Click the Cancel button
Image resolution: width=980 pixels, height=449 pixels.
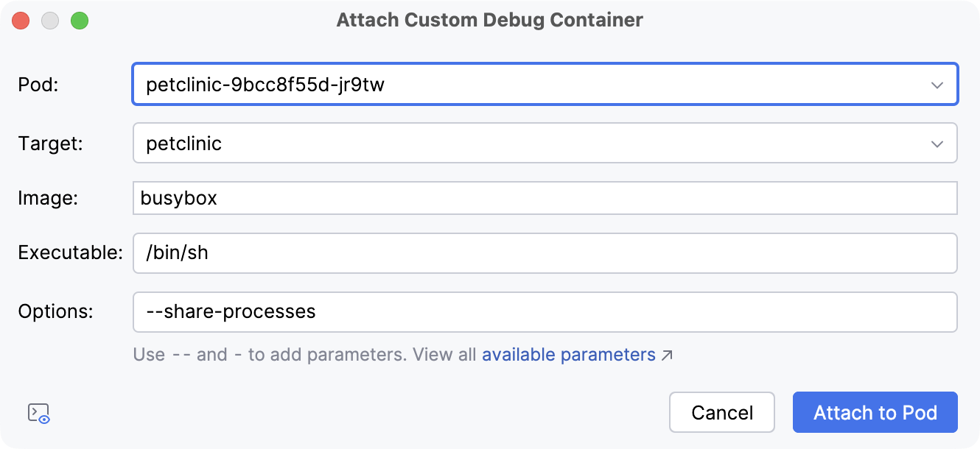pos(721,412)
